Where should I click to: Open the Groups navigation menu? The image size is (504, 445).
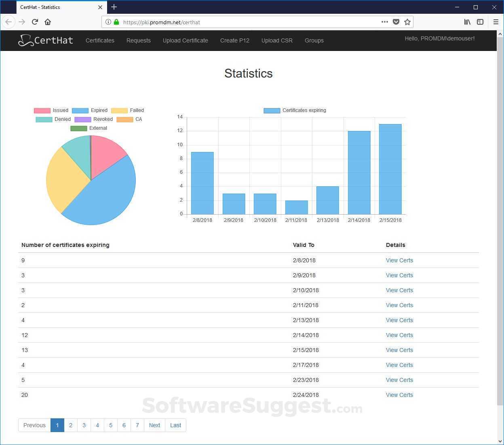[x=314, y=40]
